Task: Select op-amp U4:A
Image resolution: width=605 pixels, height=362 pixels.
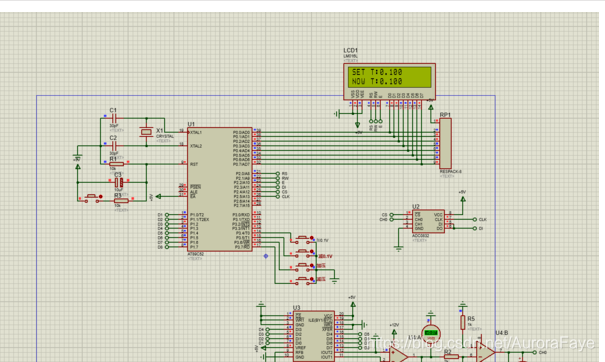Action: pos(399,355)
